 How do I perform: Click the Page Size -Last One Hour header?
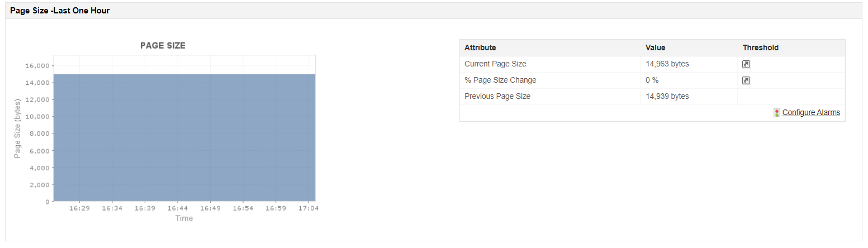point(60,11)
